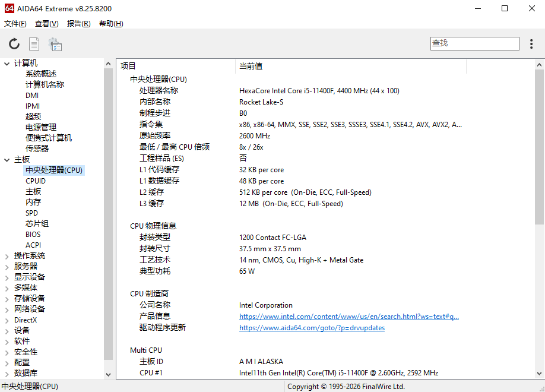Expand the 显示设备 node
Screen dimensions: 545x392
[x=7, y=278]
